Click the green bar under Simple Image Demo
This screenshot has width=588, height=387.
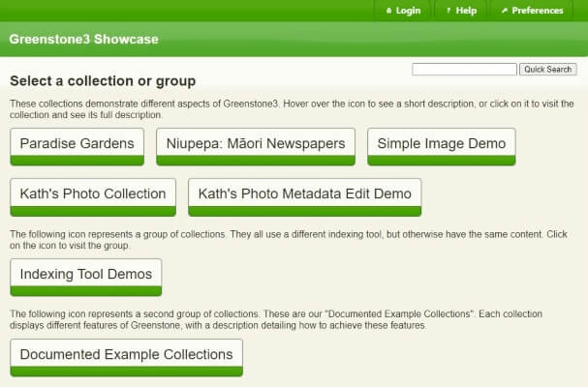(x=442, y=161)
